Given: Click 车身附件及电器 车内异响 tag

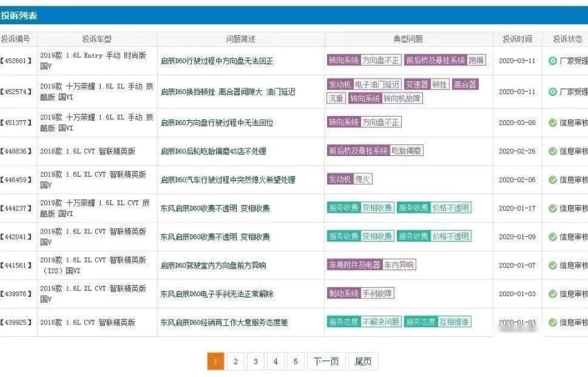Looking at the screenshot, I should point(371,265).
